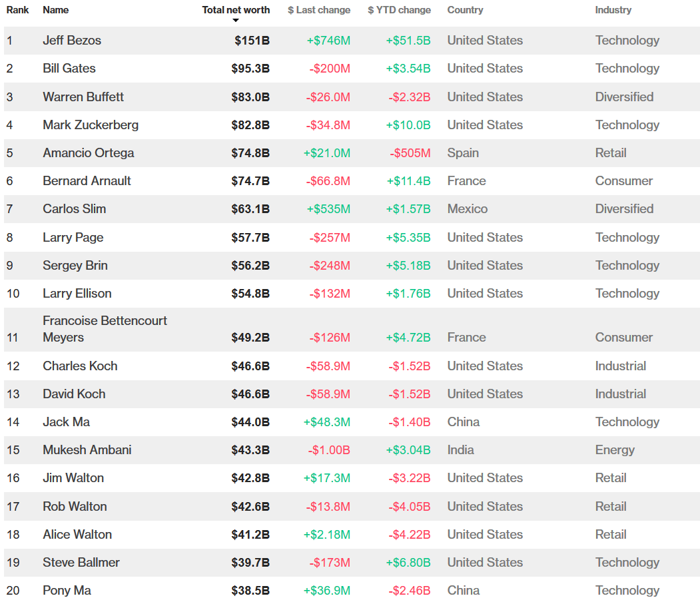Click Consumer in Bernard Arnault's row
Viewport: 700px width, 600px height.
click(x=623, y=181)
